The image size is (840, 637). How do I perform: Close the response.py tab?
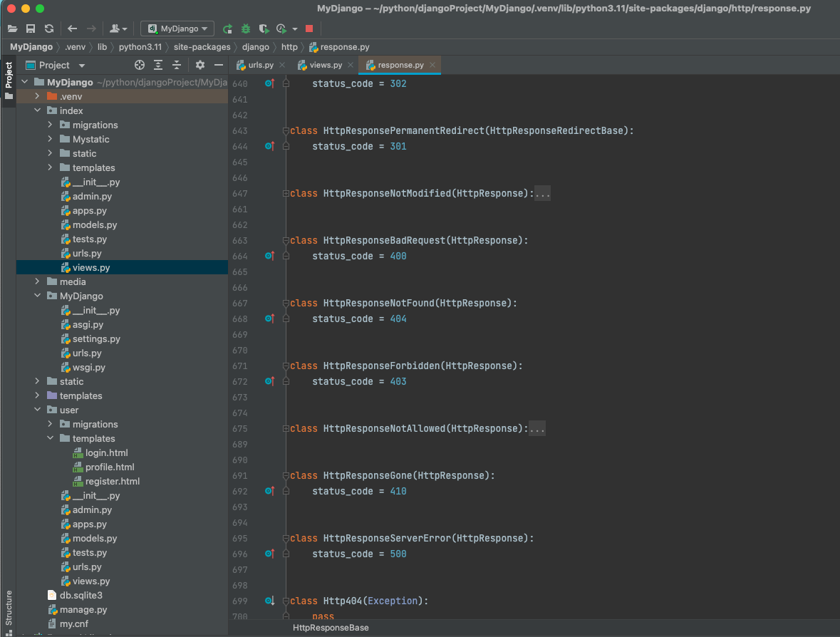432,65
